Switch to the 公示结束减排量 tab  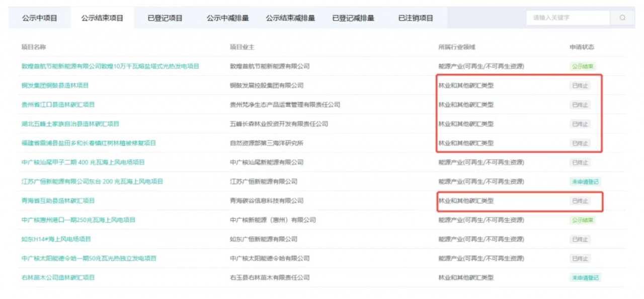click(x=290, y=18)
